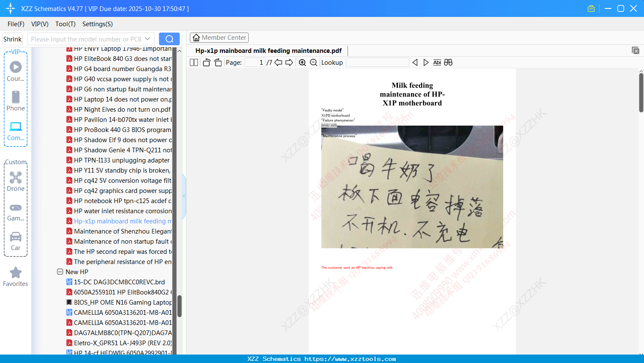Open HP TPN-I133 unplugging adapter file
Screen dimensions: 644x363
point(118,160)
